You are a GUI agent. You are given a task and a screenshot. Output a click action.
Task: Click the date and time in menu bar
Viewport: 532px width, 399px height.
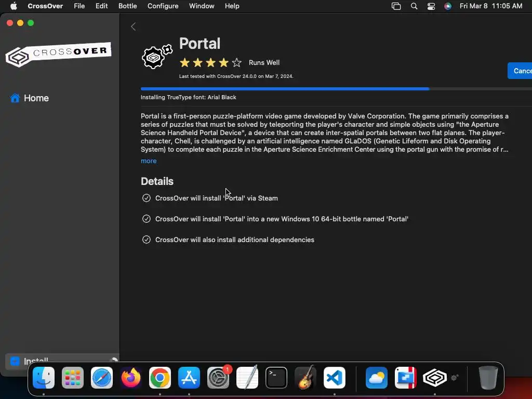point(490,6)
